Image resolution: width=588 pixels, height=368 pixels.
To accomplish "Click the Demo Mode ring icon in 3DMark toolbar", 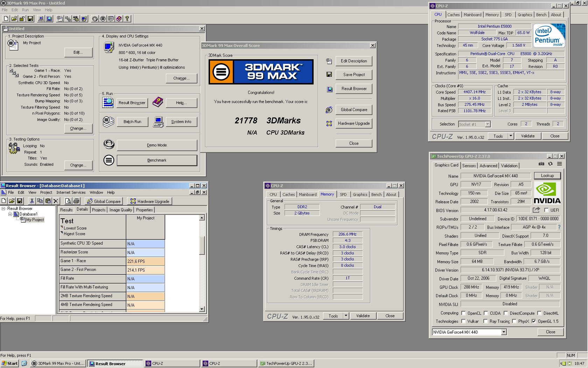I will (95, 19).
